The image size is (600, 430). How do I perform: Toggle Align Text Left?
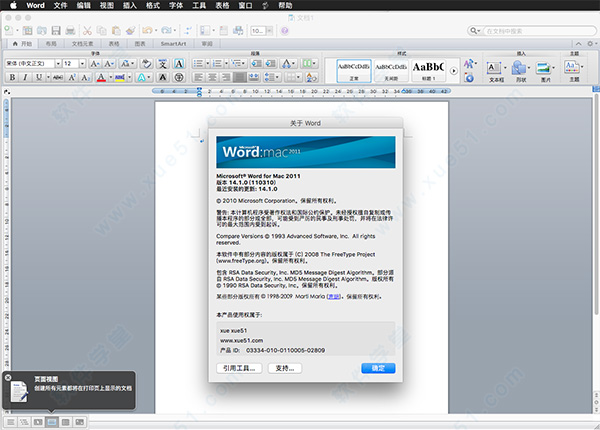click(x=199, y=77)
